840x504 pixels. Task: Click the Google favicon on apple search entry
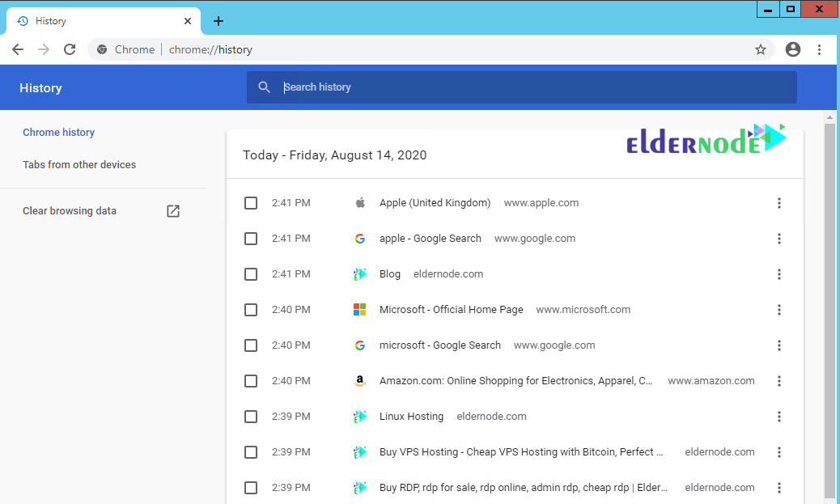[x=360, y=239]
